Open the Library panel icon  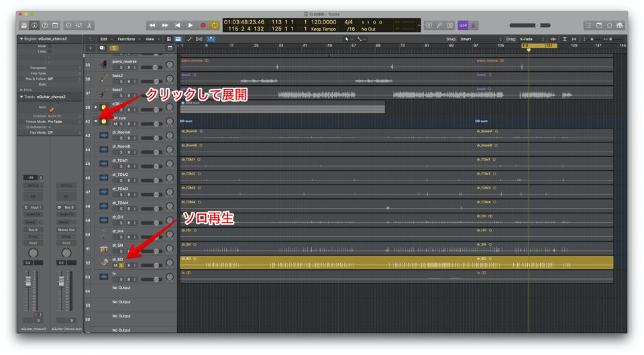tap(24, 25)
